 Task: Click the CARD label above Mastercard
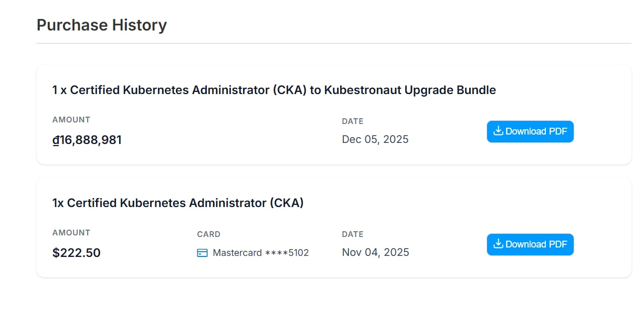[x=209, y=234]
